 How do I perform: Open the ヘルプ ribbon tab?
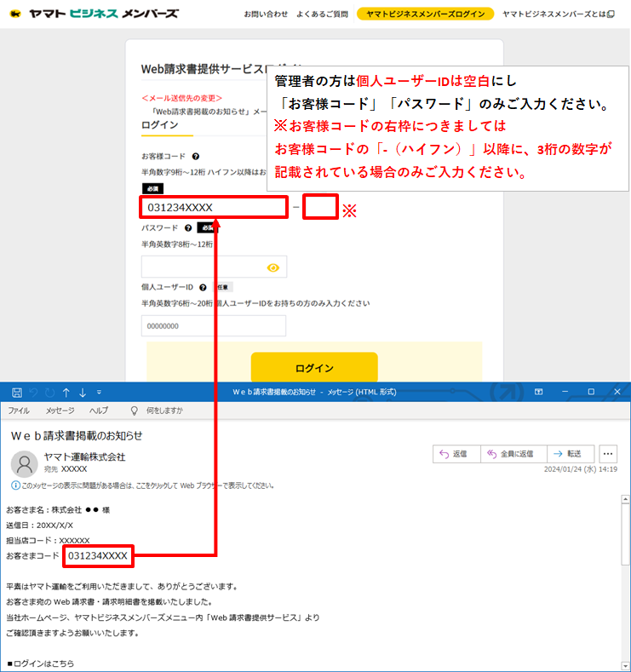pos(99,411)
